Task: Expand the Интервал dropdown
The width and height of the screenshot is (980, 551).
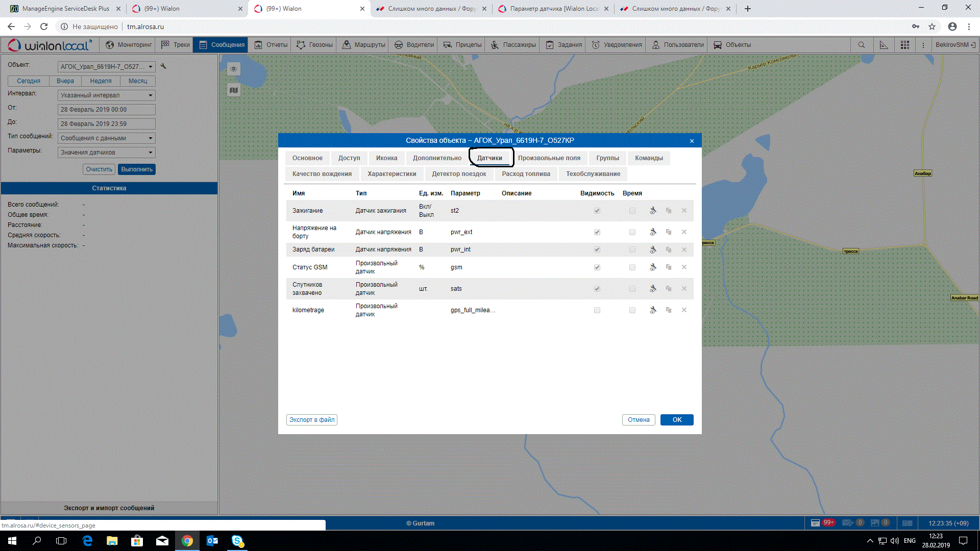Action: tap(106, 95)
